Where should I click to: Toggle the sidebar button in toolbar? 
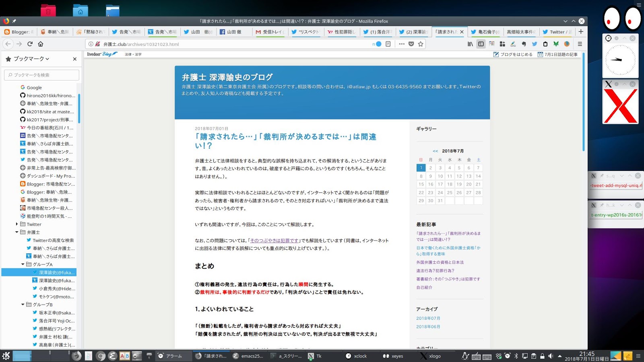481,44
